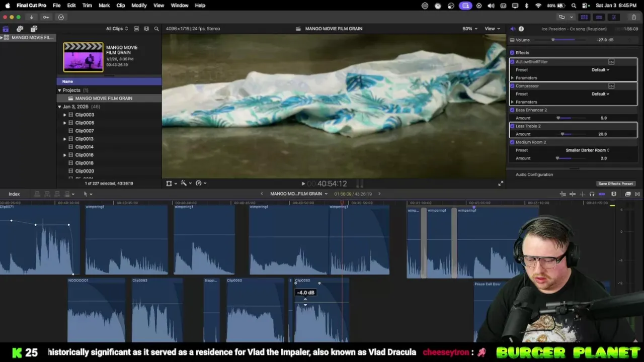
Task: Disable the AULowShelfFilter effect checkbox
Action: pos(512,62)
